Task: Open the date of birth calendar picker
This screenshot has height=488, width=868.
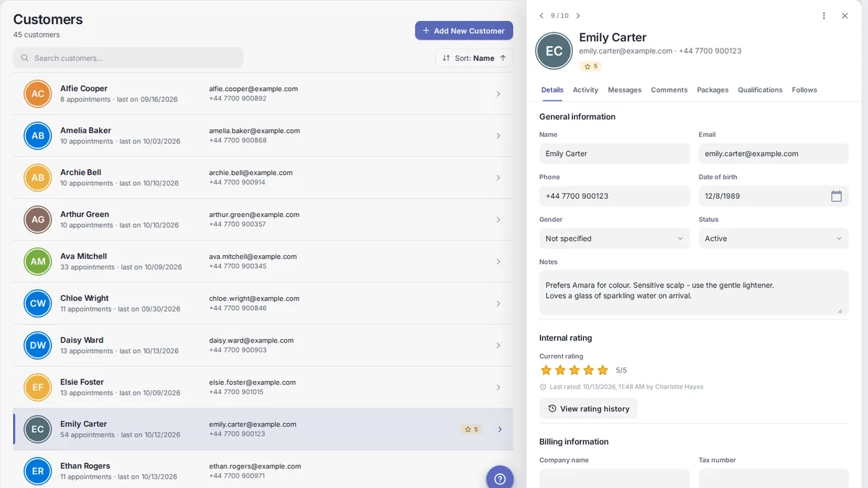Action: pyautogui.click(x=836, y=196)
